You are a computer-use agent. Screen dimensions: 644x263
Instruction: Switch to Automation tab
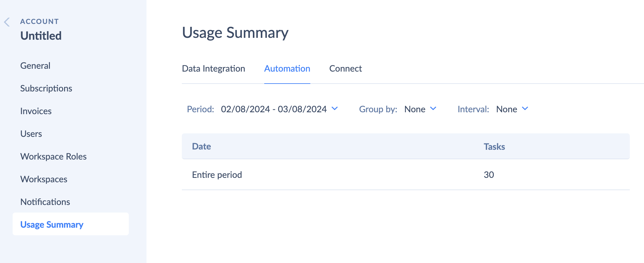tap(287, 68)
